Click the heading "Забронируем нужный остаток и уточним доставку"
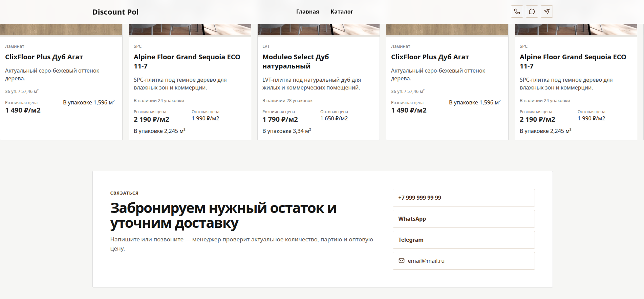 point(223,216)
